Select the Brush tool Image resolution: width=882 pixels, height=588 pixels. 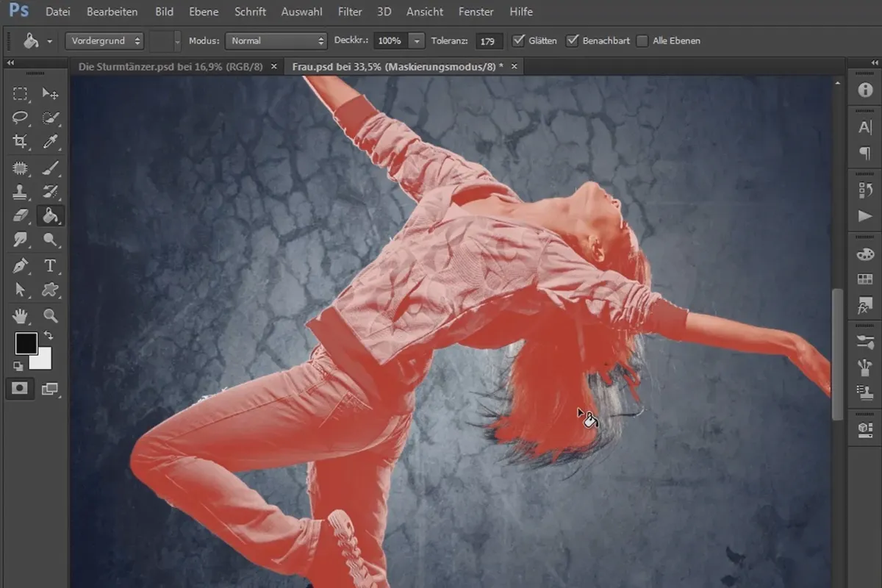point(51,168)
